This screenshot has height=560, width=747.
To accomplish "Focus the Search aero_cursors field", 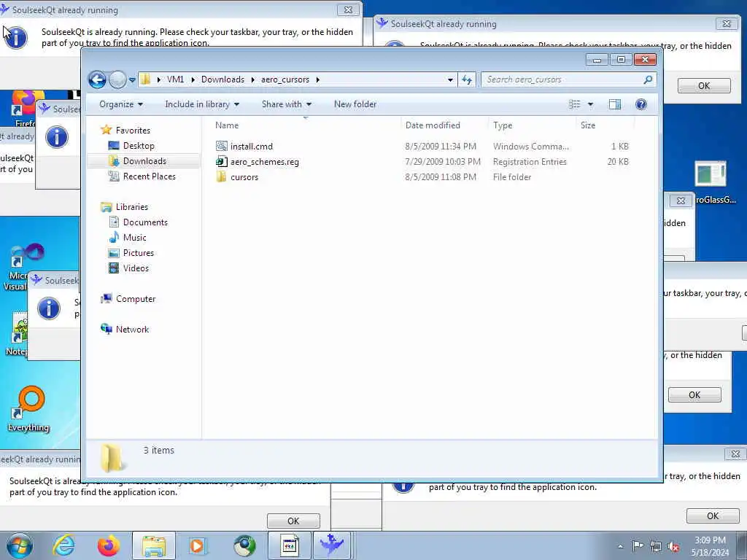I will click(x=563, y=79).
